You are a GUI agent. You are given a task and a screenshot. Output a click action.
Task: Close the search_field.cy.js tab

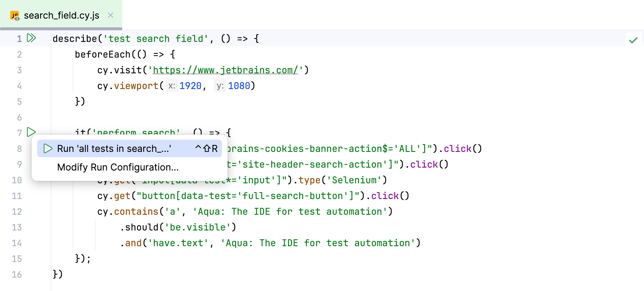[110, 15]
